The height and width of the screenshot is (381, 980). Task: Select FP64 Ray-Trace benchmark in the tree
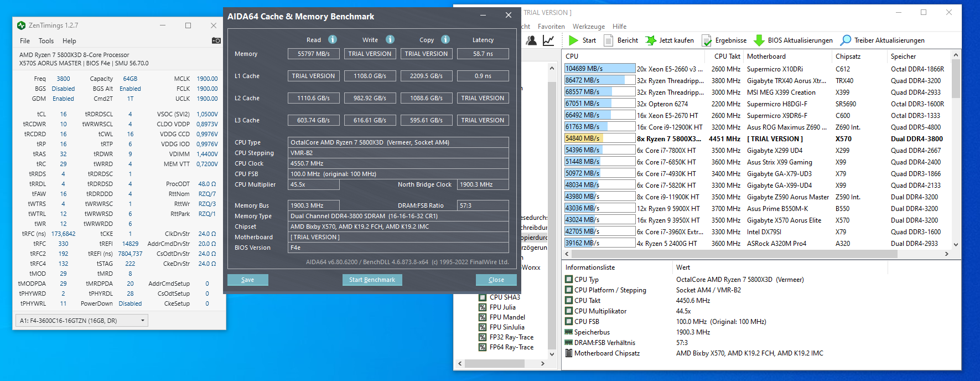[511, 347]
